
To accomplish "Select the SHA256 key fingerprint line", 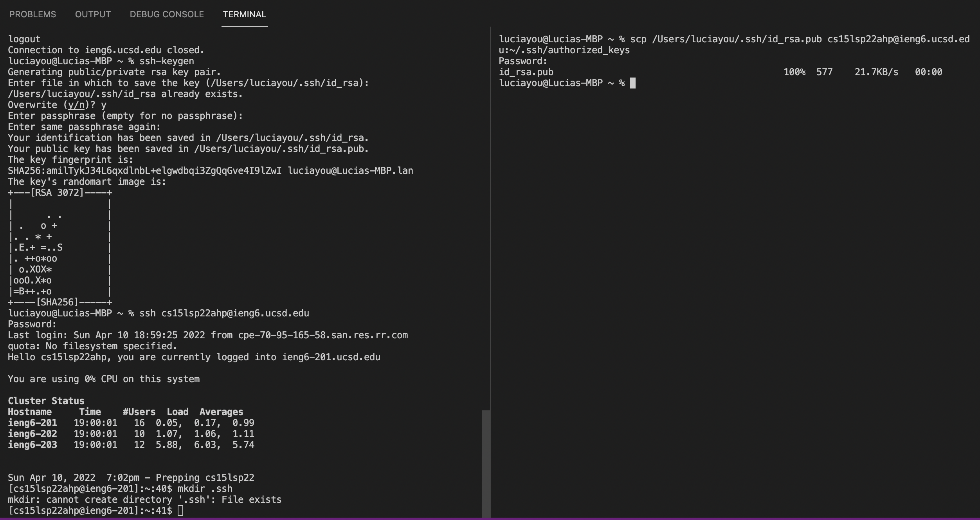I will (x=210, y=170).
